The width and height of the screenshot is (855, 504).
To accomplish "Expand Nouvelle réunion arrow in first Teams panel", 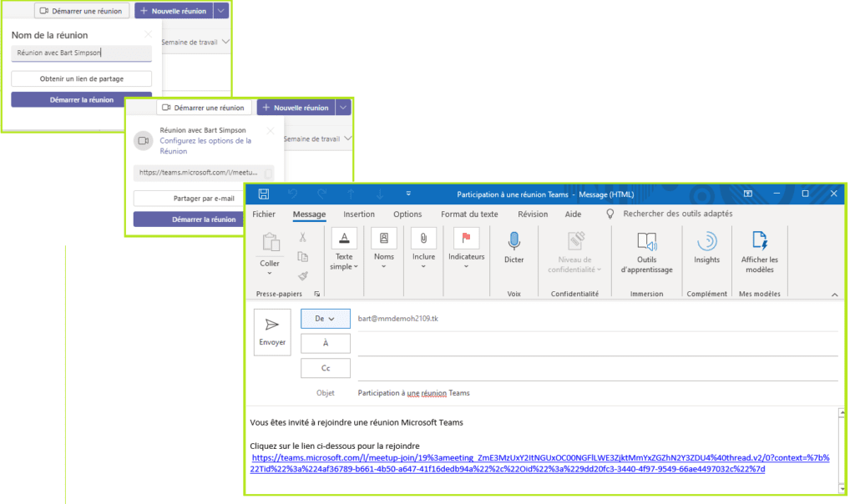I will 220,10.
